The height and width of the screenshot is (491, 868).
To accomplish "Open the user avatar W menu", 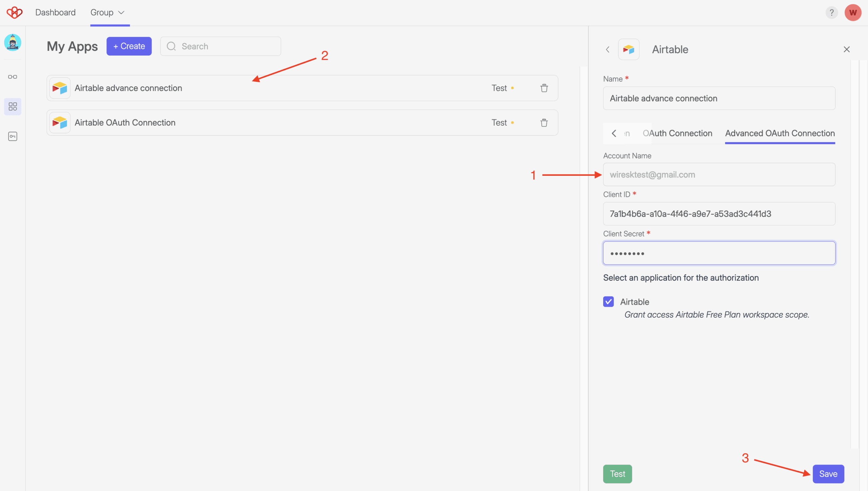I will tap(853, 13).
